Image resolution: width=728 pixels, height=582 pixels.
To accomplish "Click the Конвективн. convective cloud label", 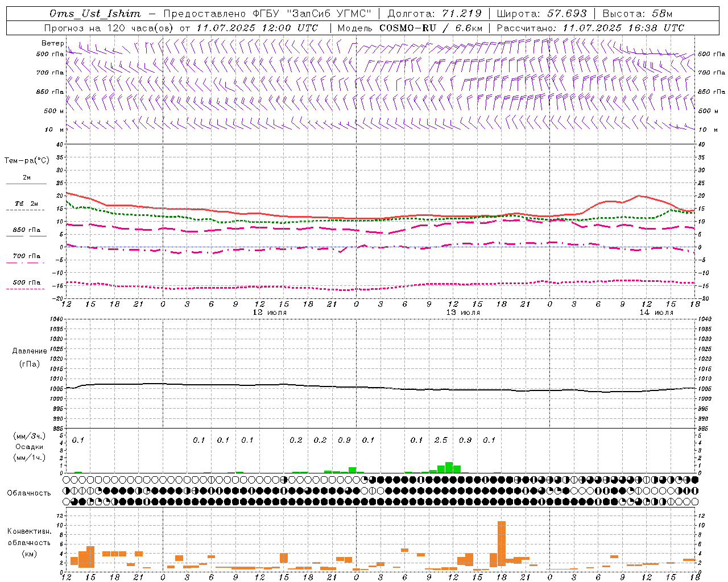I will pyautogui.click(x=29, y=531).
